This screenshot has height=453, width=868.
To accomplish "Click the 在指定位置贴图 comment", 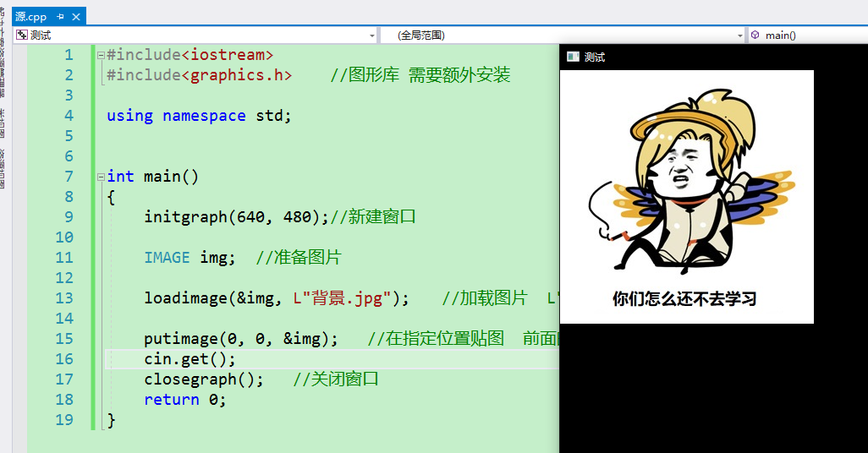I will pyautogui.click(x=436, y=339).
